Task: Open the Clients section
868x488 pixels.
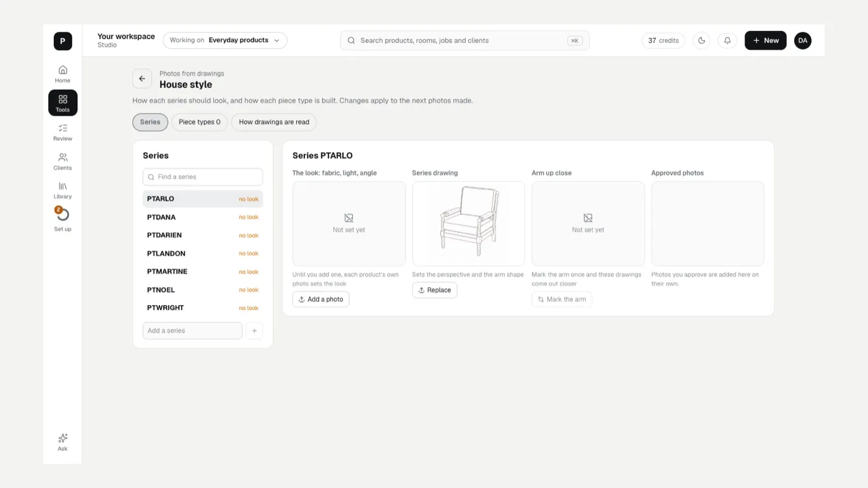Action: click(x=63, y=161)
